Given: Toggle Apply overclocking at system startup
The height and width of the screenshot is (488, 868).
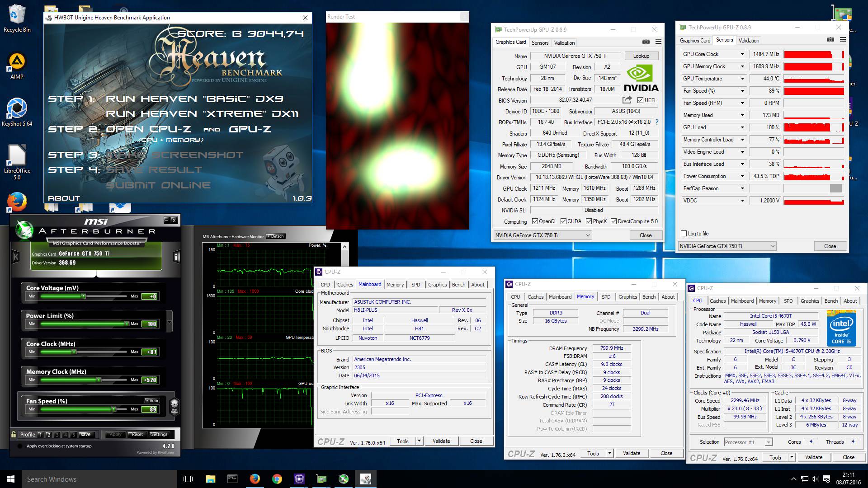Looking at the screenshot, I should [20, 446].
